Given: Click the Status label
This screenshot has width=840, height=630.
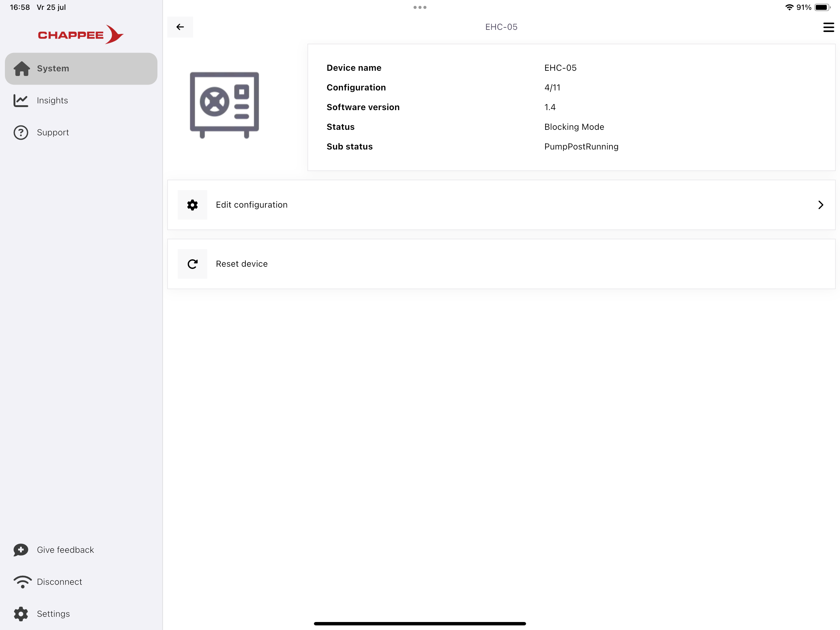Looking at the screenshot, I should (341, 127).
